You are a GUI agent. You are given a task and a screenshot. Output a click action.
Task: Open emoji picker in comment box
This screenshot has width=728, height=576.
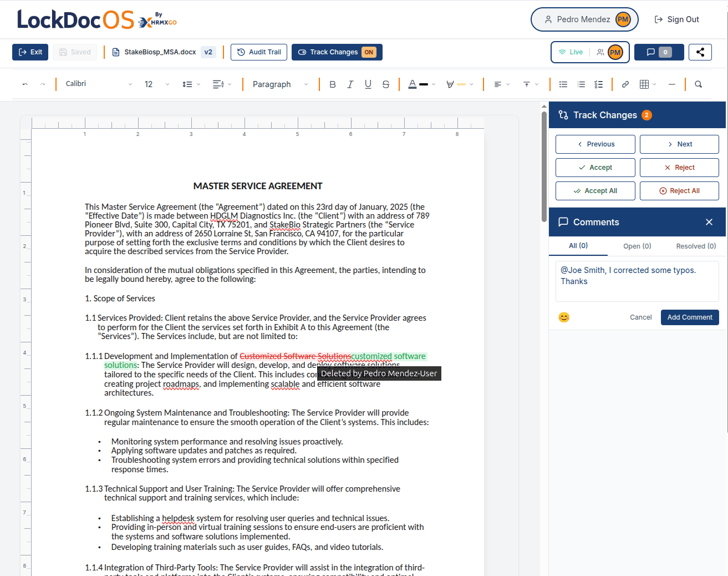coord(564,317)
